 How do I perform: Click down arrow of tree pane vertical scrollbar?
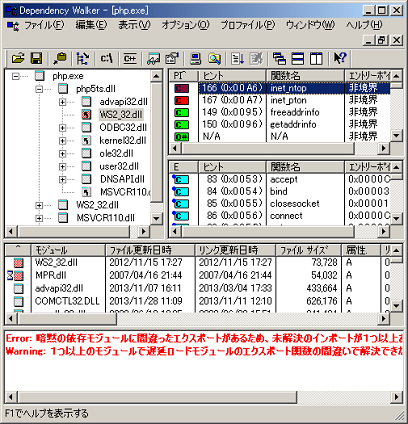(156, 219)
